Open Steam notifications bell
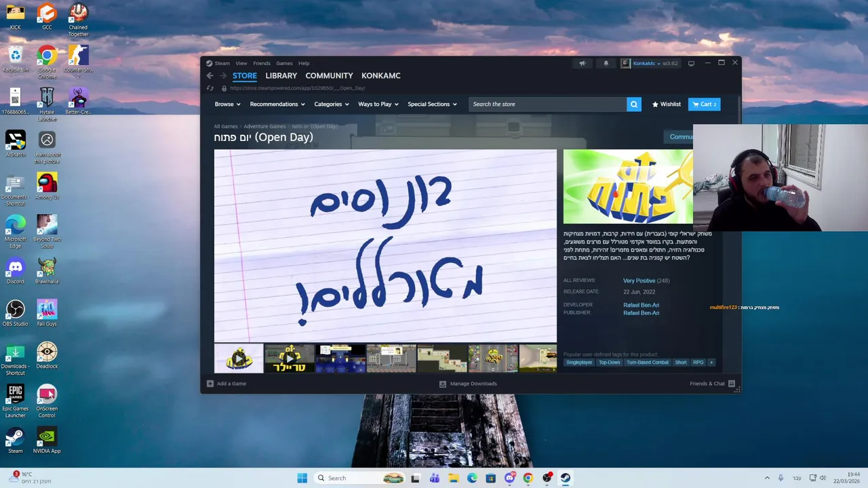The width and height of the screenshot is (868, 488). click(606, 63)
